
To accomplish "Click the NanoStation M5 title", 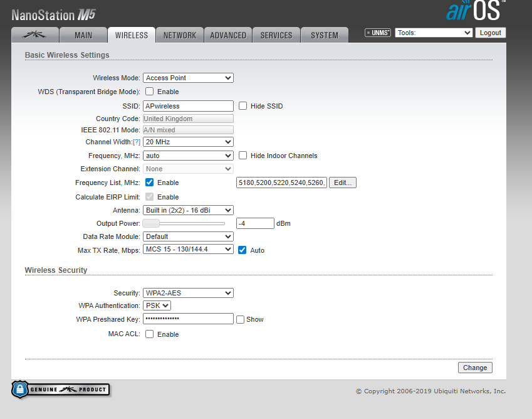I will pos(54,15).
